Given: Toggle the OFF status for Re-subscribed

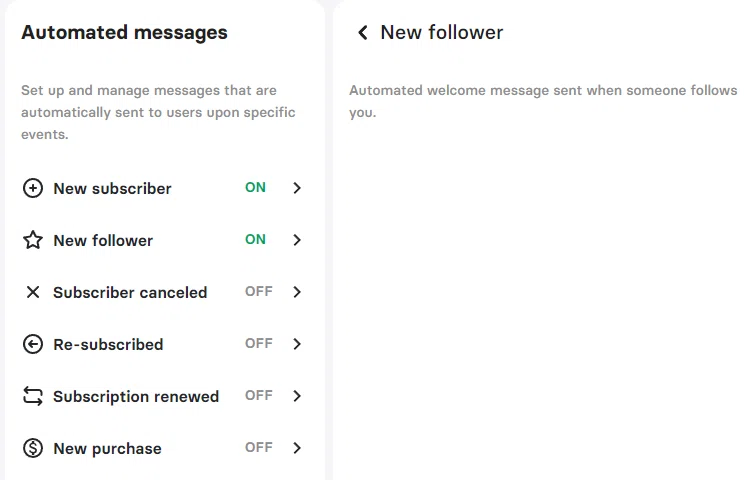Looking at the screenshot, I should (259, 343).
